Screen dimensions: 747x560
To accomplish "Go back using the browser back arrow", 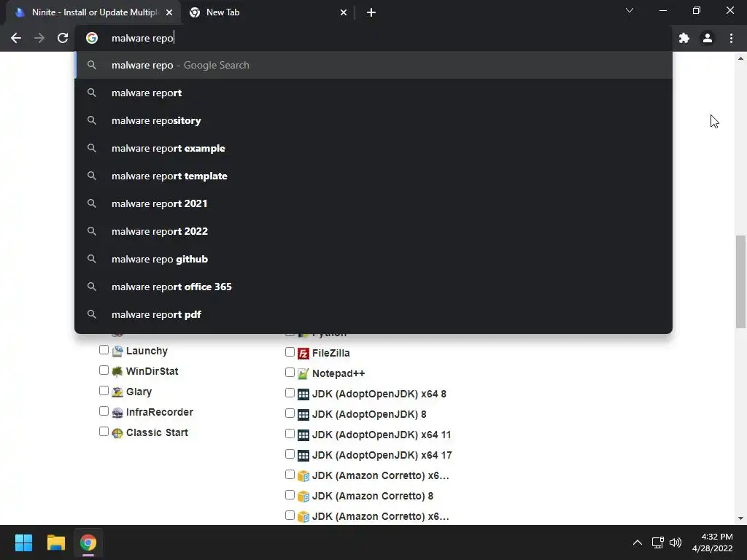I will click(x=16, y=38).
